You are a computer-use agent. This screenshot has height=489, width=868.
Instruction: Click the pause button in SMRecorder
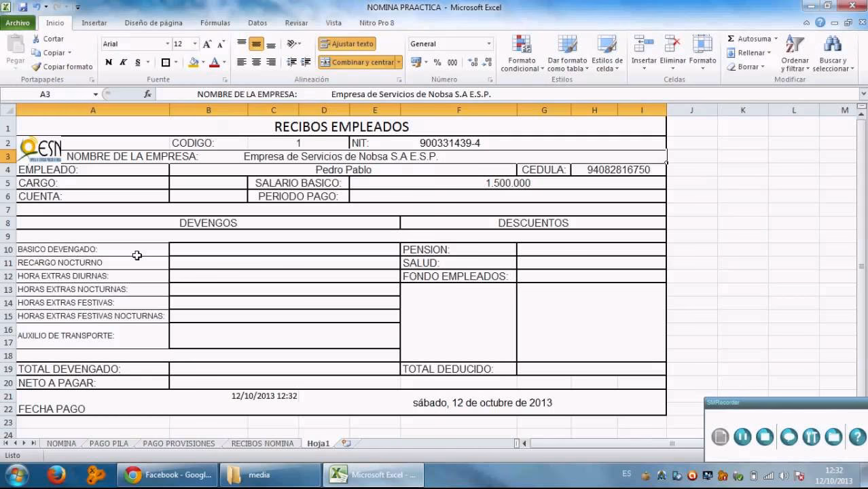(742, 437)
